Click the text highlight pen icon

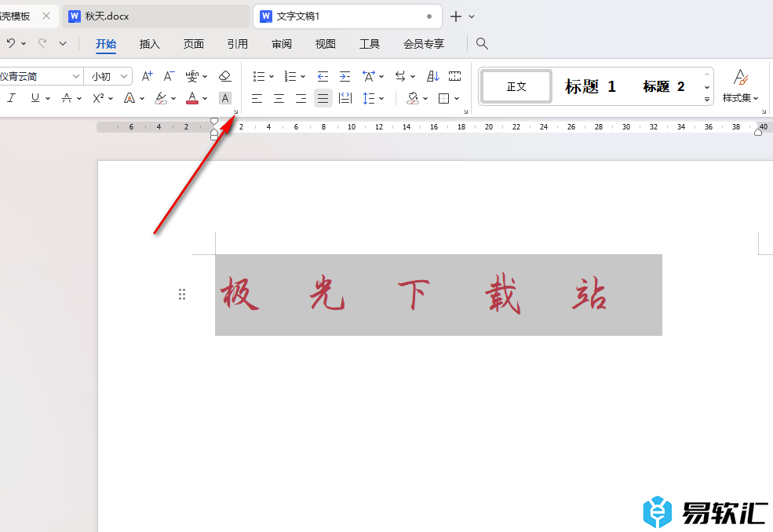coord(161,98)
